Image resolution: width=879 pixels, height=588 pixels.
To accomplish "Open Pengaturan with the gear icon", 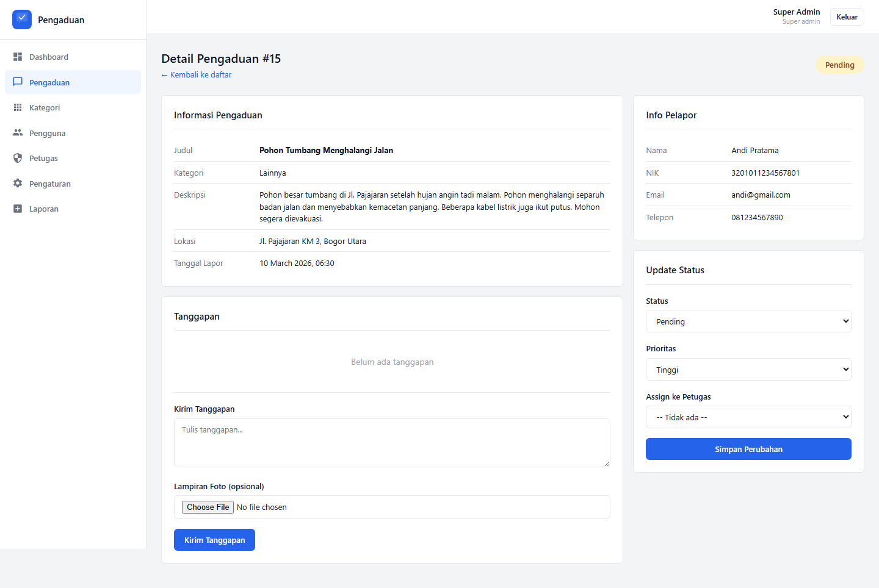I will click(x=18, y=184).
